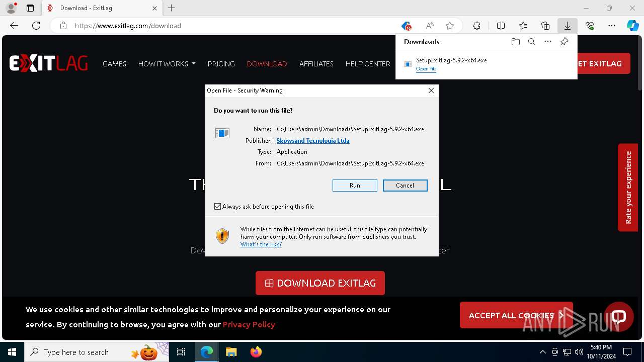This screenshot has height=362, width=644.
Task: Open Edge Settings and more menu
Action: [612, 26]
